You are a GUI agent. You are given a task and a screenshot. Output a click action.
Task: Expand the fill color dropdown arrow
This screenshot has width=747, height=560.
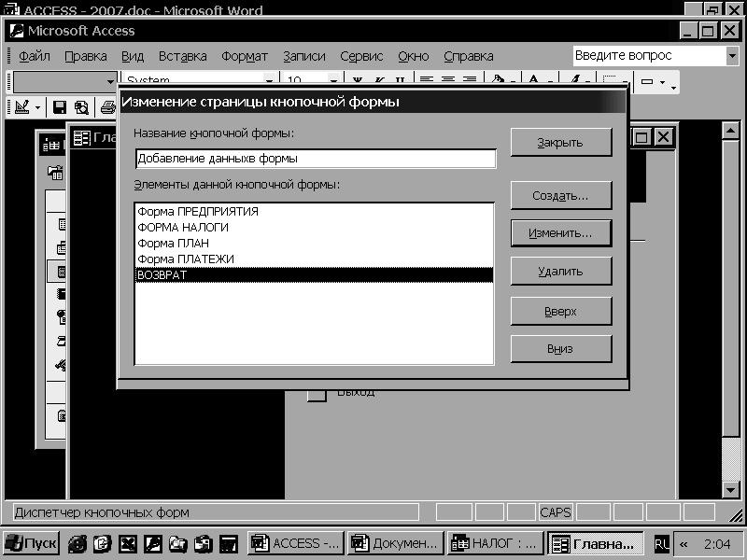point(513,81)
